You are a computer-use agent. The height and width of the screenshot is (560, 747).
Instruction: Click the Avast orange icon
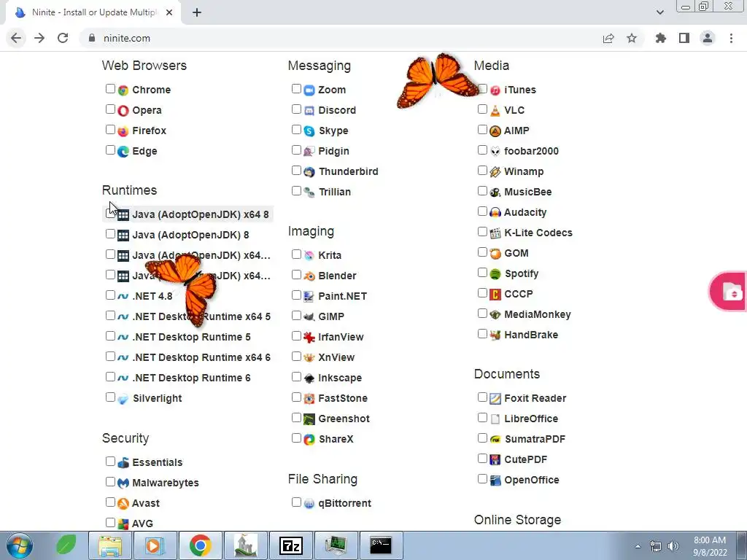pos(123,503)
